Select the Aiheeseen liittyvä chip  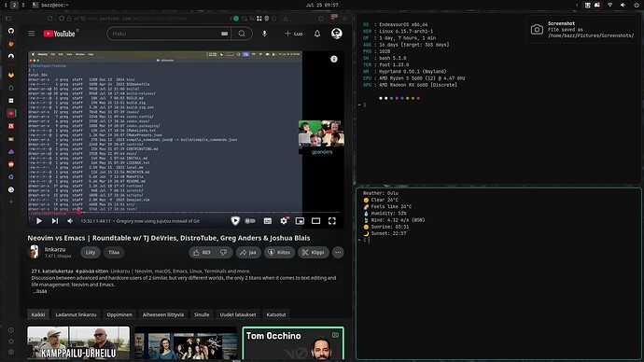tap(163, 314)
